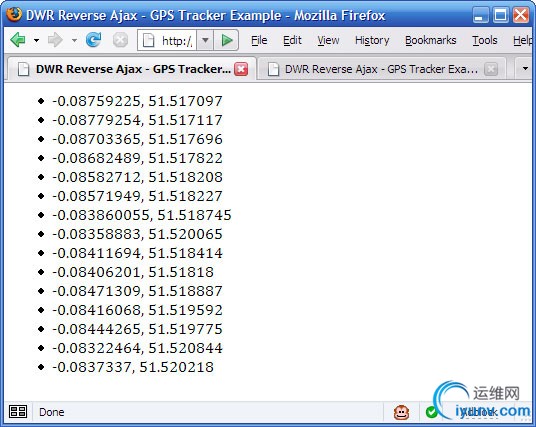Screen dimensions: 536x427
Task: Click coordinate -0.08759225, 51.517097
Action: click(x=137, y=101)
